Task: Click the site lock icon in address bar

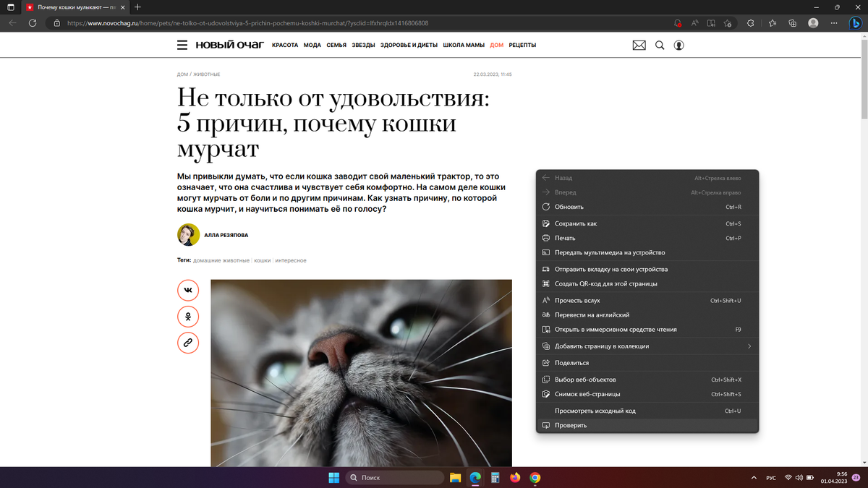Action: [x=57, y=23]
